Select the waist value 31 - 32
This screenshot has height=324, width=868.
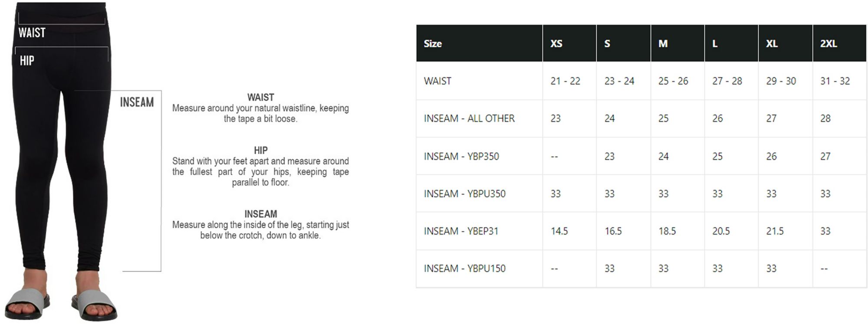point(835,81)
